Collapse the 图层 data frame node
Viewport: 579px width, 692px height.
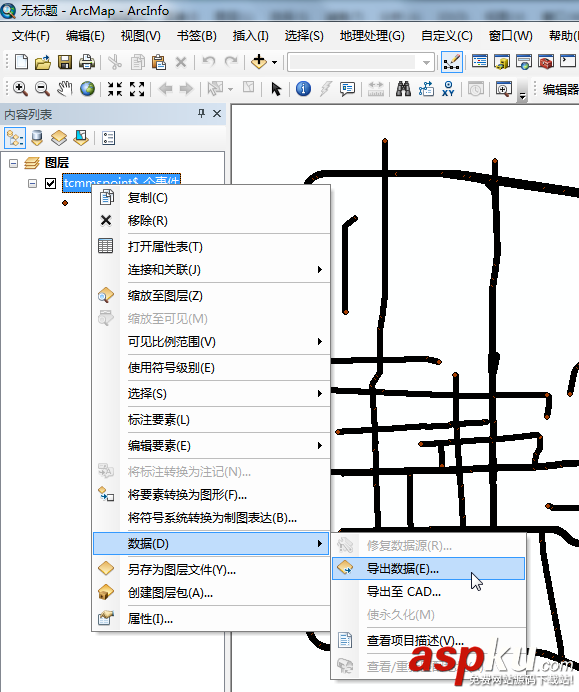pyautogui.click(x=14, y=164)
